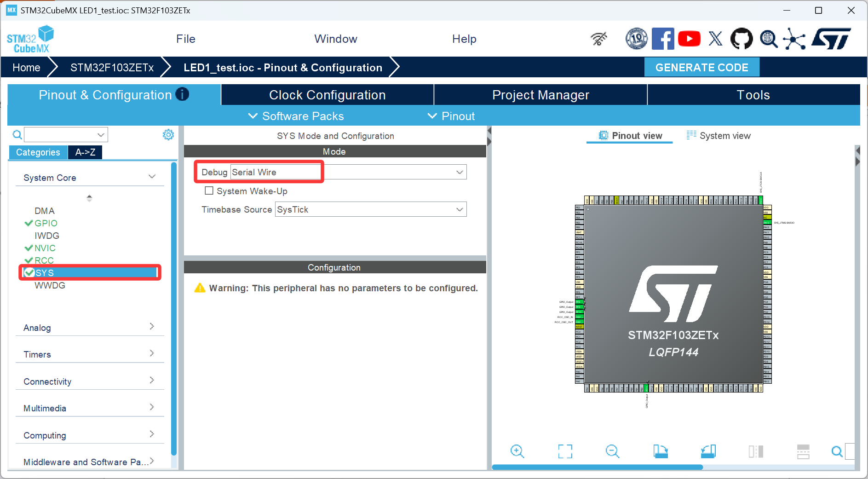Click the pinout horizontal scrollbar
Image resolution: width=868 pixels, height=479 pixels.
(x=597, y=467)
